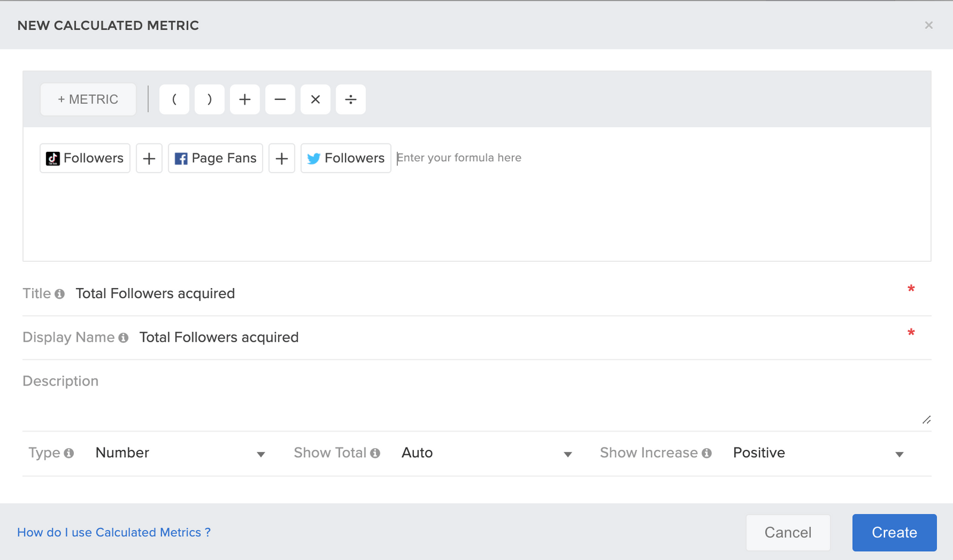Viewport: 953px width, 560px height.
Task: Select the TikTok Followers metric chip
Action: (85, 158)
